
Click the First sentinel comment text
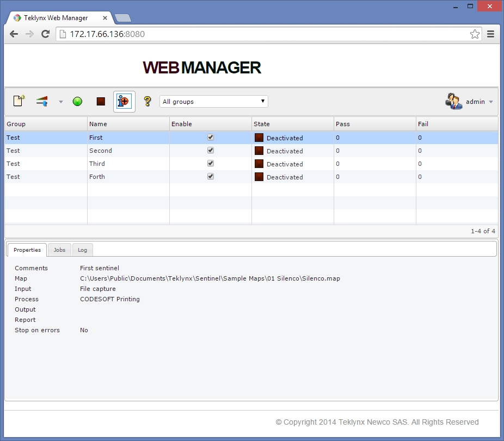click(x=99, y=268)
